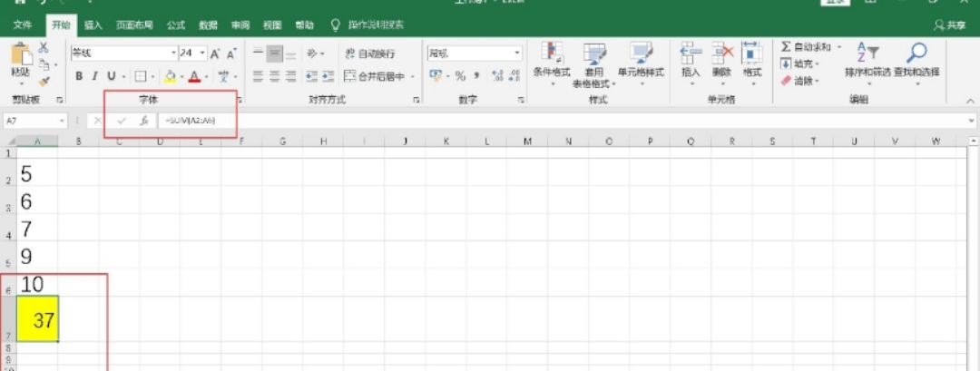Open the Formulas (公式) ribbon tab
This screenshot has height=371, width=980.
pos(176,24)
